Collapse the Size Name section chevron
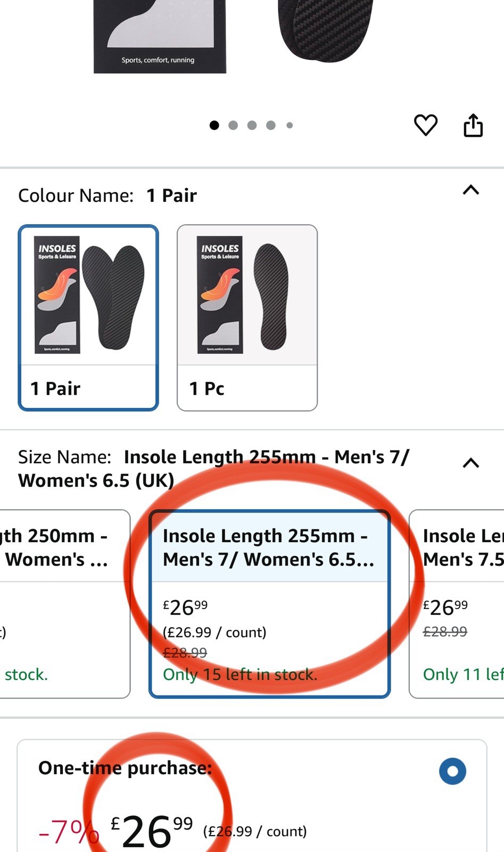 pyautogui.click(x=471, y=463)
